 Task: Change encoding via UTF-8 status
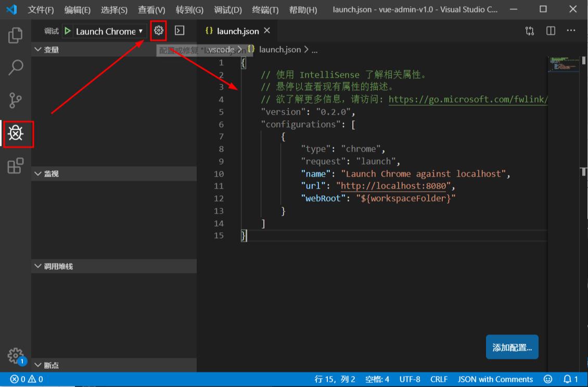click(x=410, y=379)
